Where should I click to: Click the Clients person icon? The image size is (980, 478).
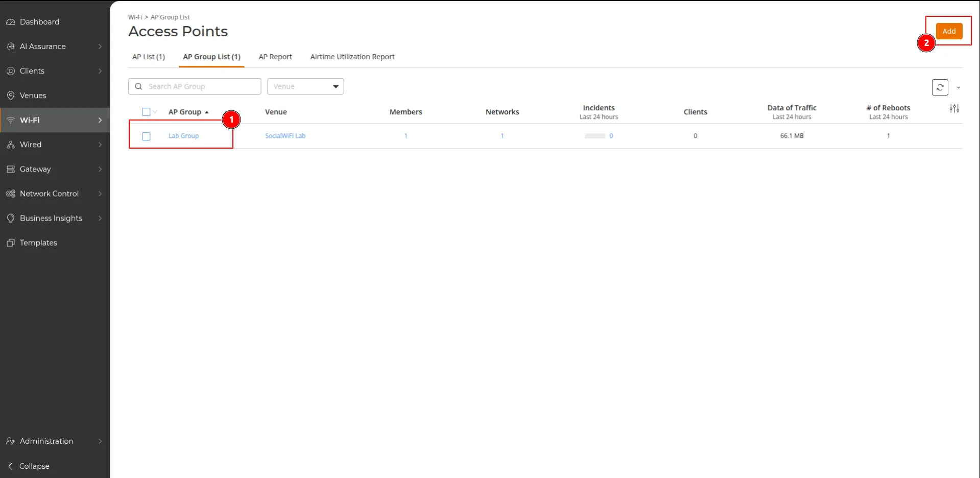tap(11, 71)
